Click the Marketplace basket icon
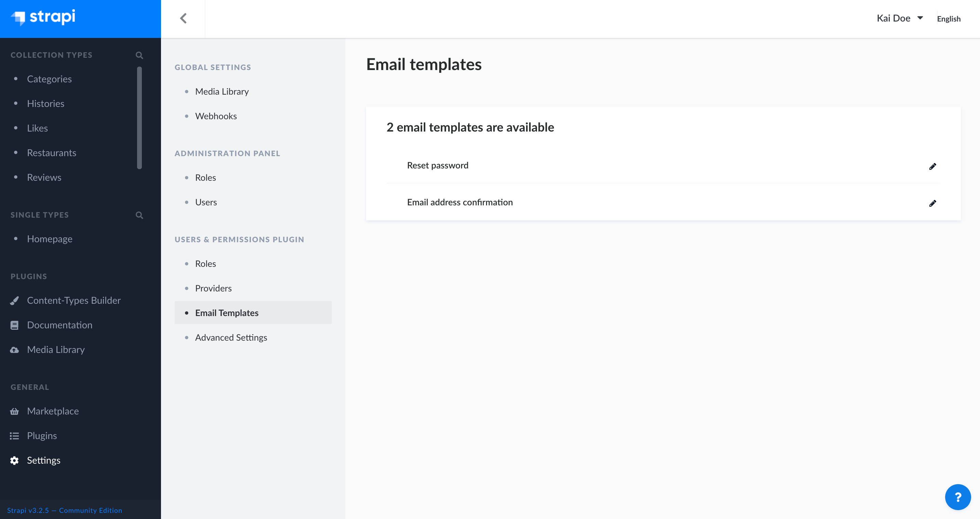Image resolution: width=980 pixels, height=519 pixels. (14, 411)
